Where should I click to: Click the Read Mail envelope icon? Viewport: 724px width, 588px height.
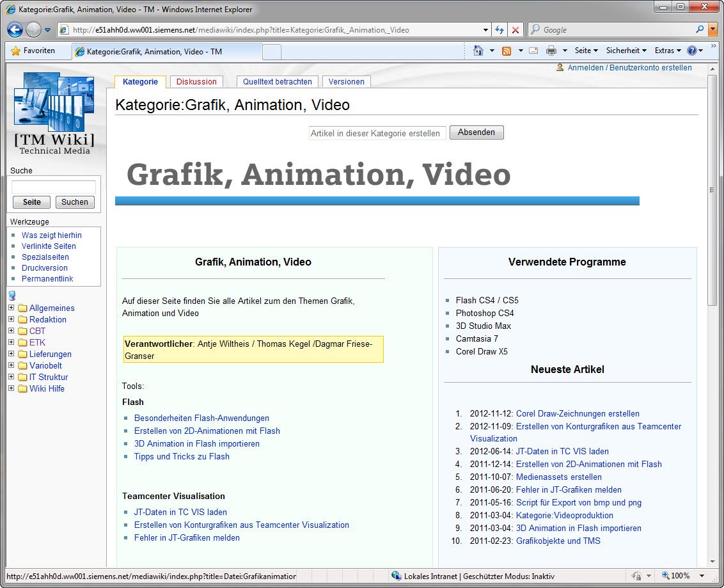pos(533,51)
